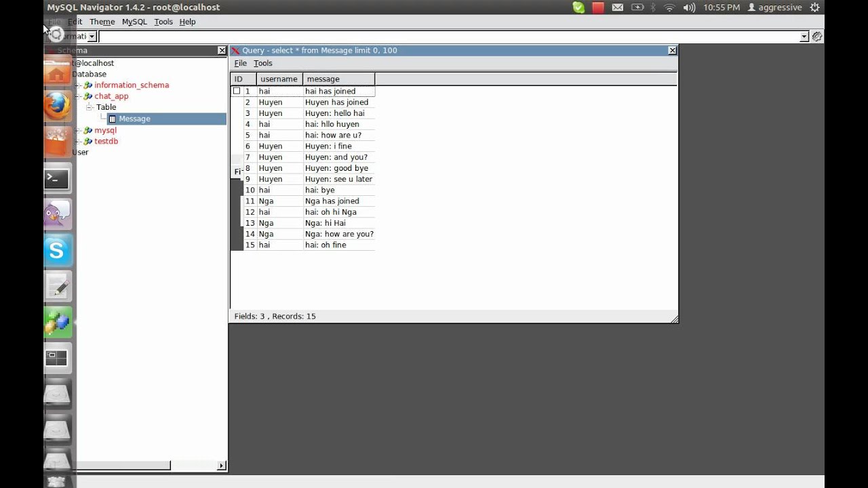Open the text editor launcher icon
Image resolution: width=868 pixels, height=488 pixels.
(58, 287)
